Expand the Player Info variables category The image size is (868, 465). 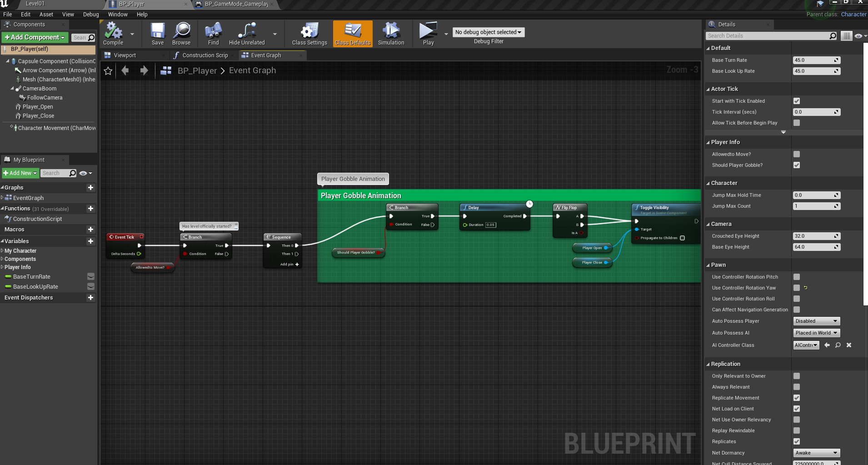tap(3, 267)
